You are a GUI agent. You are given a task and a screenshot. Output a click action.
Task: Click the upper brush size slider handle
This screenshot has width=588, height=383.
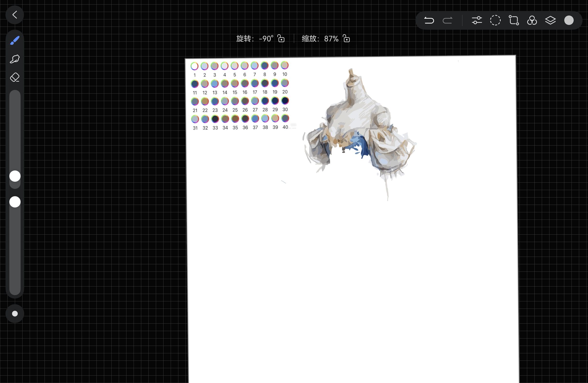(x=15, y=176)
